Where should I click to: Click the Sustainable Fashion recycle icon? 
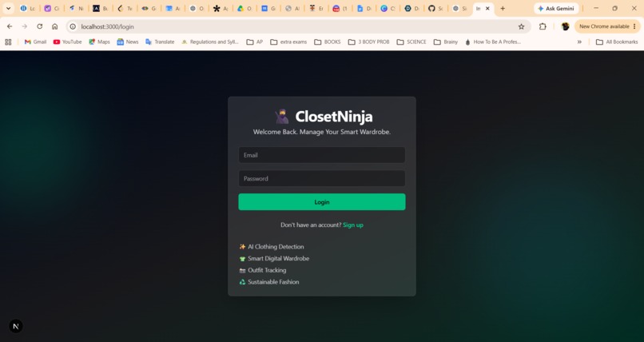point(242,282)
